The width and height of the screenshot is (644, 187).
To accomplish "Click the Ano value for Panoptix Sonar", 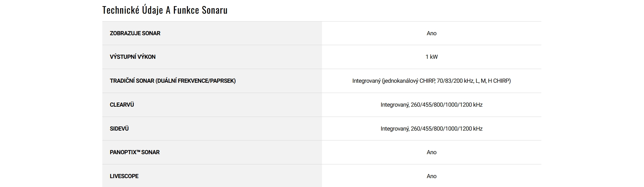I will point(431,152).
